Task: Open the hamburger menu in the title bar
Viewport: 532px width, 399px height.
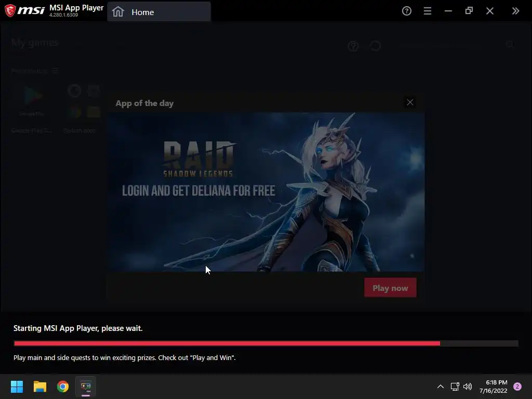Action: 428,11
